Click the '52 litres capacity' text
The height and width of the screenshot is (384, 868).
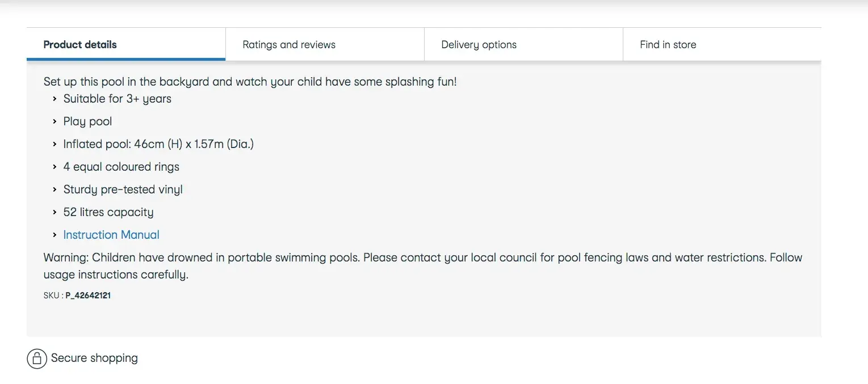tap(108, 212)
